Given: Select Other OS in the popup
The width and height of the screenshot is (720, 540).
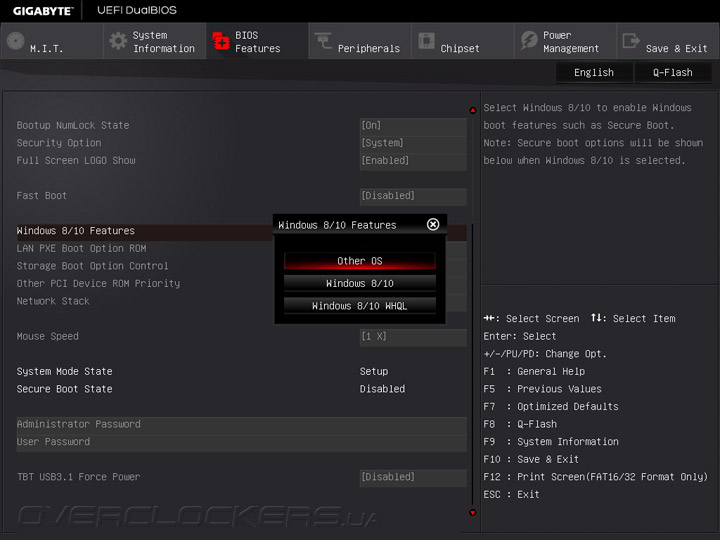Looking at the screenshot, I should [x=360, y=261].
